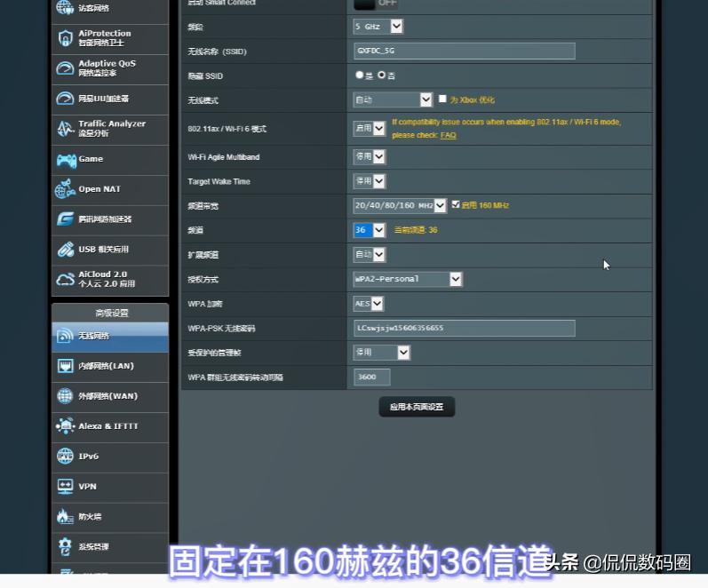The width and height of the screenshot is (708, 588).
Task: Select IPv6 menu entry
Action: [x=110, y=457]
